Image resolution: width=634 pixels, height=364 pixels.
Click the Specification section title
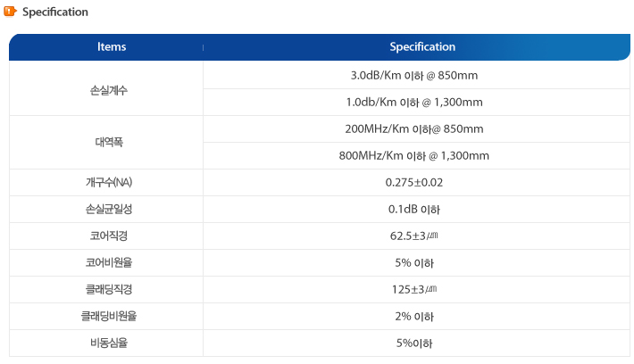pos(54,12)
